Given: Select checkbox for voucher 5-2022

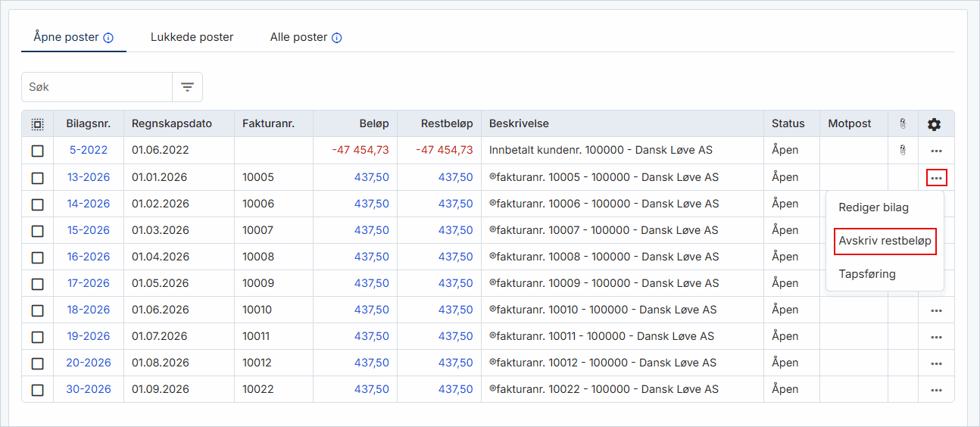Looking at the screenshot, I should pos(37,151).
